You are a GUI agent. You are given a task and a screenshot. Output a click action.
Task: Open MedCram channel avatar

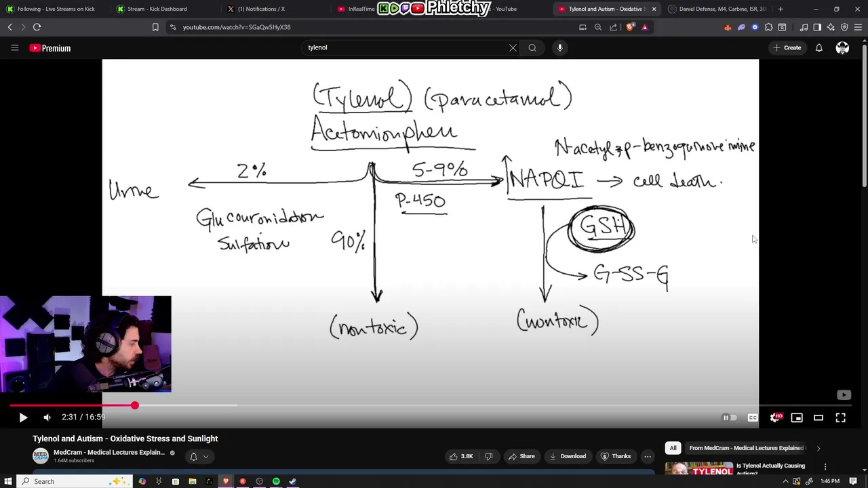point(41,456)
